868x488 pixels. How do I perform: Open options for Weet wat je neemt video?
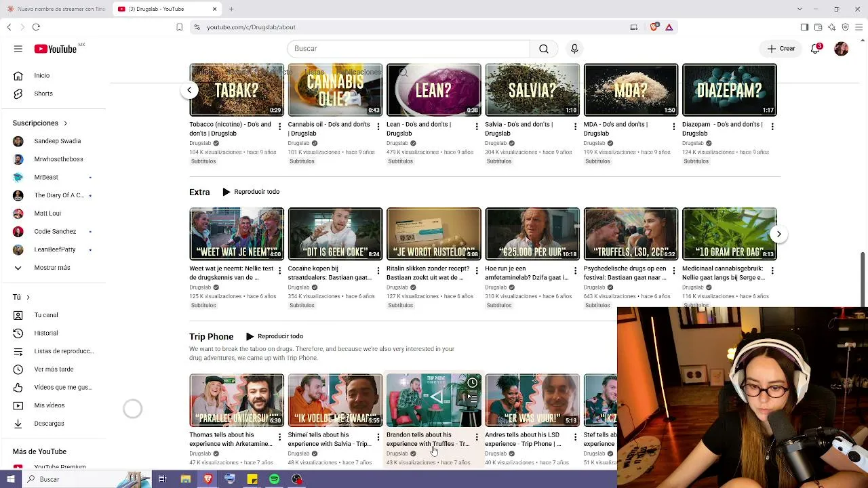click(x=279, y=270)
